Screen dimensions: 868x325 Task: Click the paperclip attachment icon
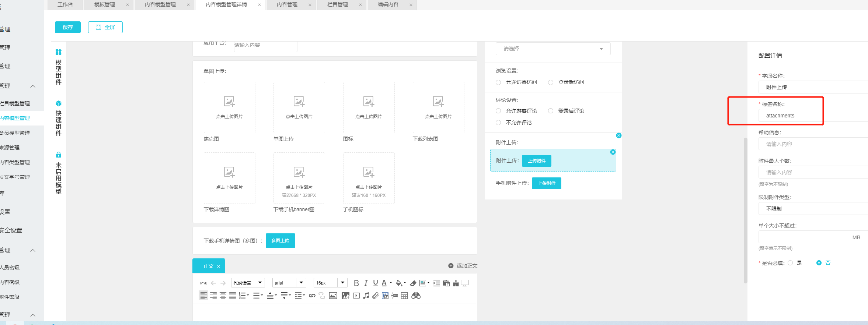(375, 296)
